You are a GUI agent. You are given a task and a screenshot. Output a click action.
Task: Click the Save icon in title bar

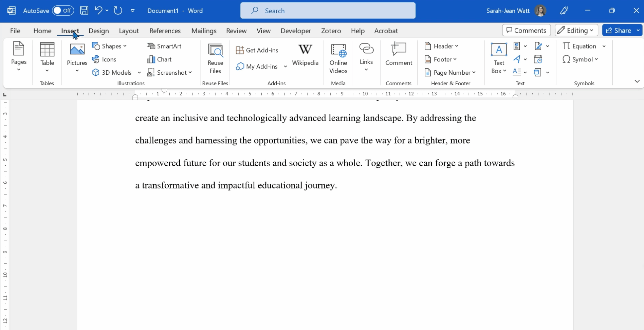click(x=84, y=11)
